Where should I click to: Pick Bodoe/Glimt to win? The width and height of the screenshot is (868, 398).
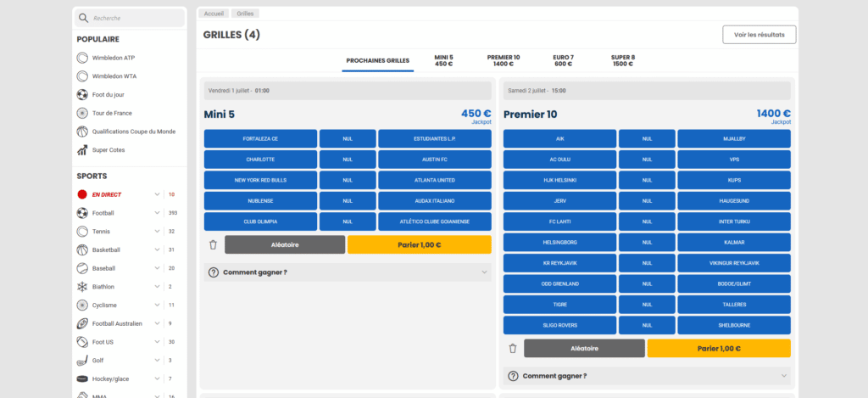734,283
